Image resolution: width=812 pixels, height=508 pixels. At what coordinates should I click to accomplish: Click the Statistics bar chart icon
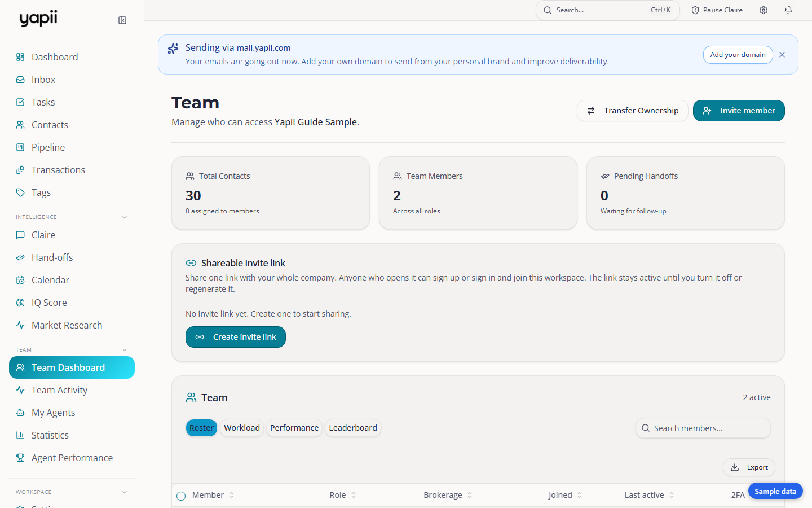[20, 435]
